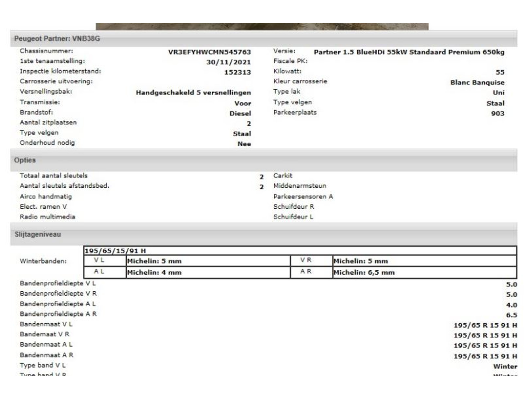
Task: Click the Schuifdeur L option
Action: tap(293, 217)
